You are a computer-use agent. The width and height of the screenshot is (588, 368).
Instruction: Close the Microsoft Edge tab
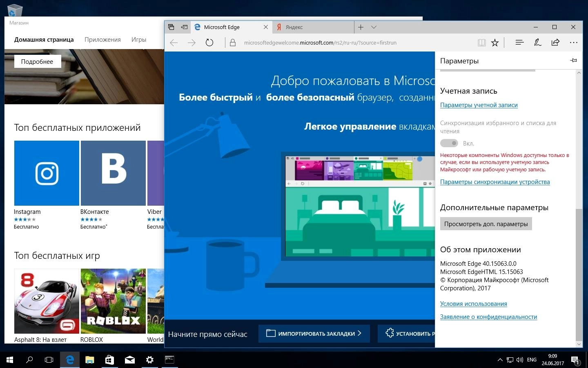pyautogui.click(x=266, y=27)
